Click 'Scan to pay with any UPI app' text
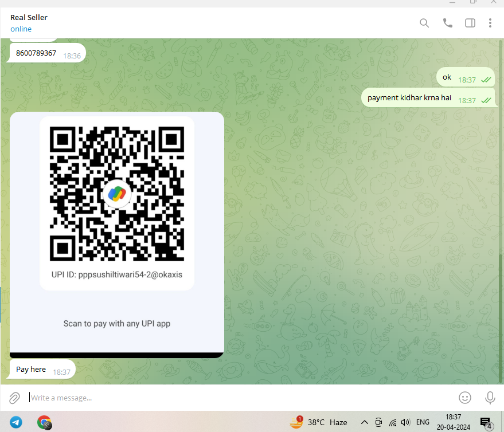Screen dimensions: 504x432 point(116,324)
